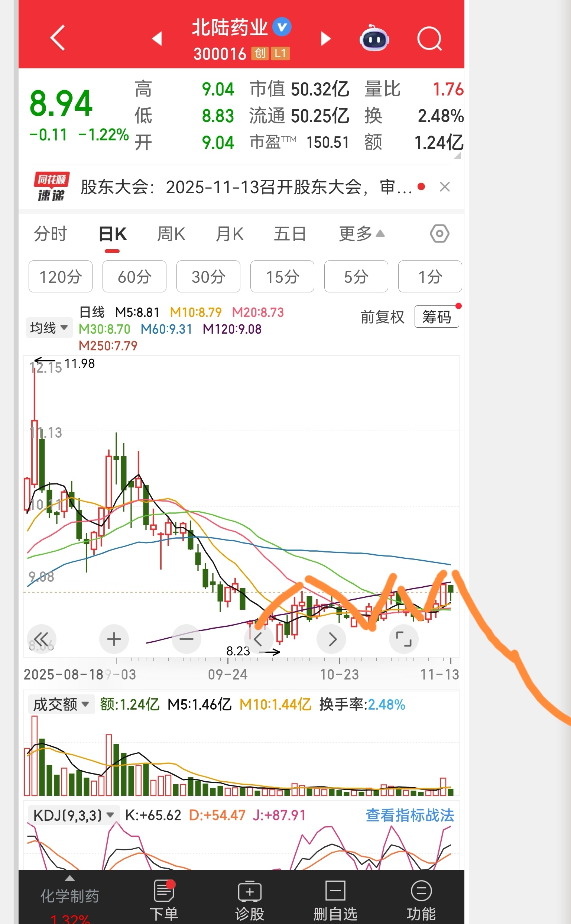
Task: Tap the blue verified V badge
Action: click(282, 27)
